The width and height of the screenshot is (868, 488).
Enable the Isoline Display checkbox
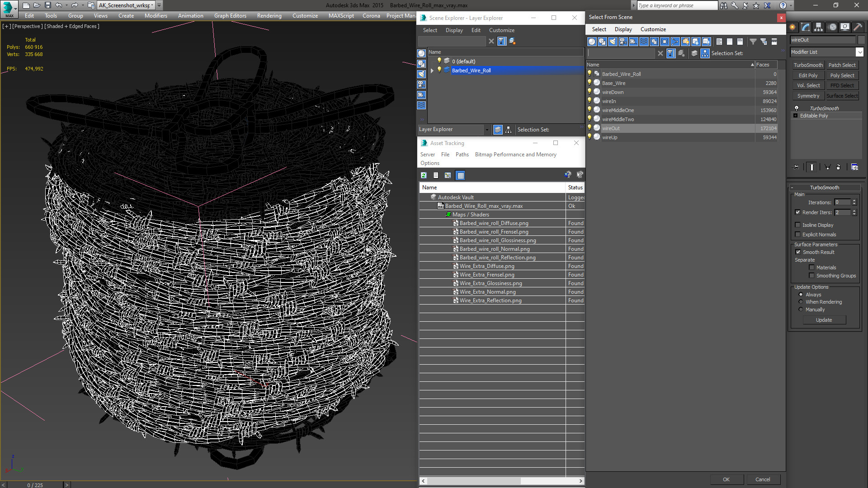click(798, 225)
